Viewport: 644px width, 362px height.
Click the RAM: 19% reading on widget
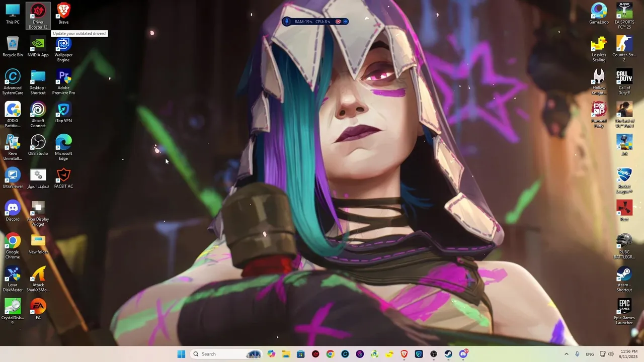(303, 22)
